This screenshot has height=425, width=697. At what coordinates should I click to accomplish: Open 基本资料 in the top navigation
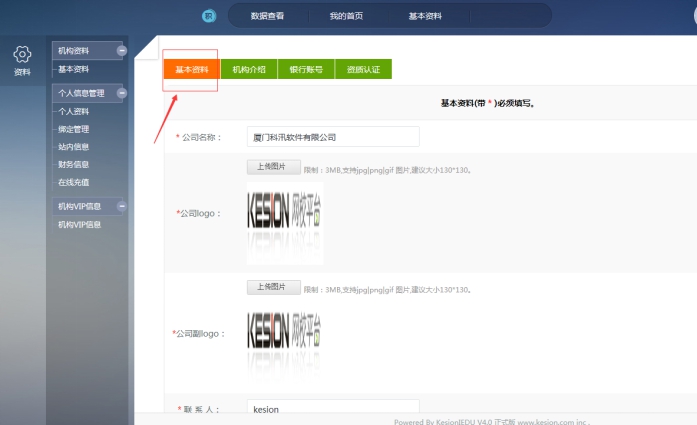(425, 17)
